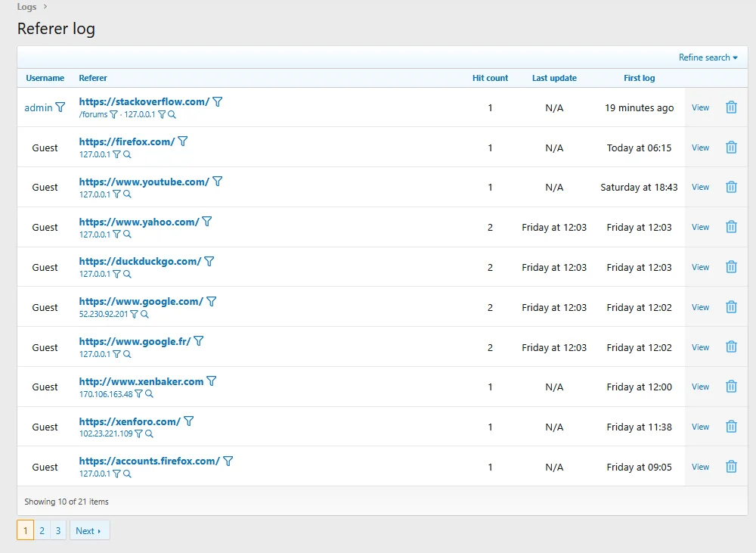The width and height of the screenshot is (756, 553).
Task: Search IP address 52.230.92.201 with magnifier icon
Action: coord(144,314)
